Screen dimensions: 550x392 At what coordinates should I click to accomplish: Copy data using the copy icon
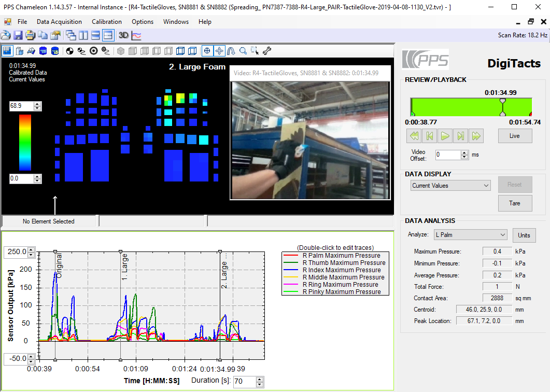coord(43,35)
